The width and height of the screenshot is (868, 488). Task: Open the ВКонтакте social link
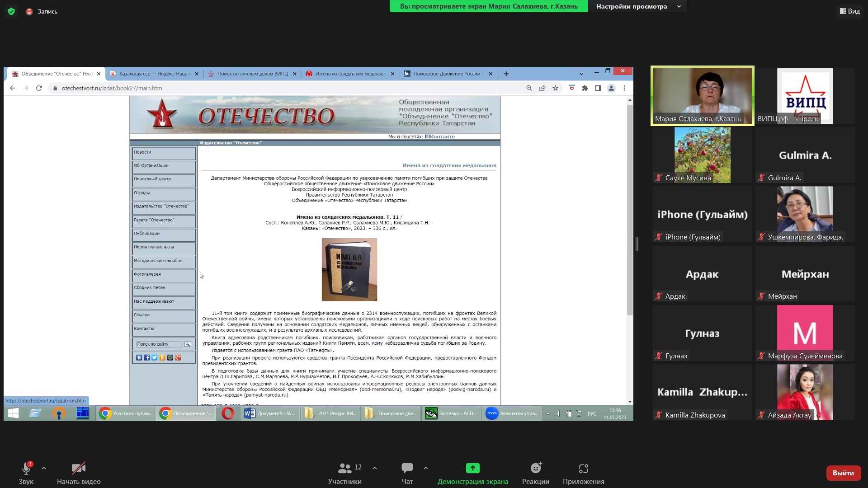point(440,136)
